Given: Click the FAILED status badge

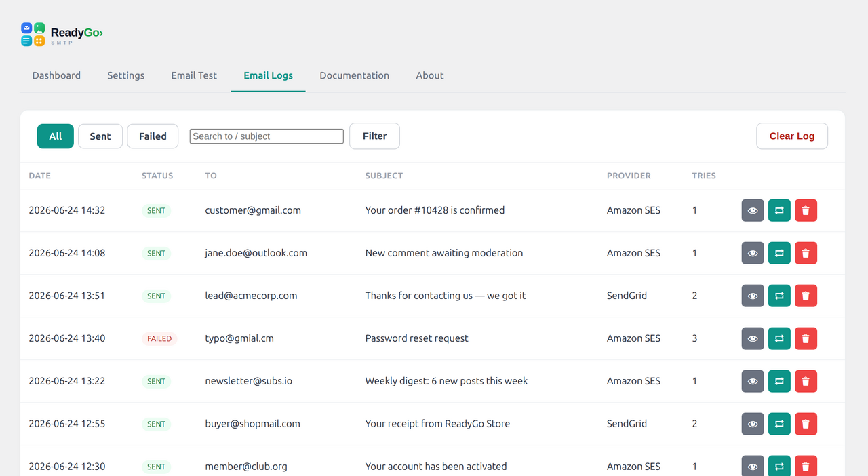Looking at the screenshot, I should pyautogui.click(x=159, y=338).
